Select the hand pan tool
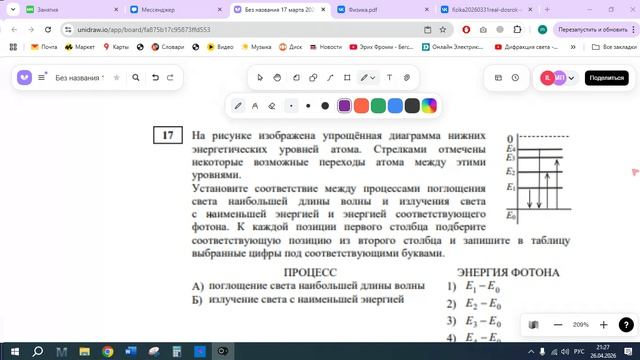This screenshot has height=360, width=640. click(277, 78)
